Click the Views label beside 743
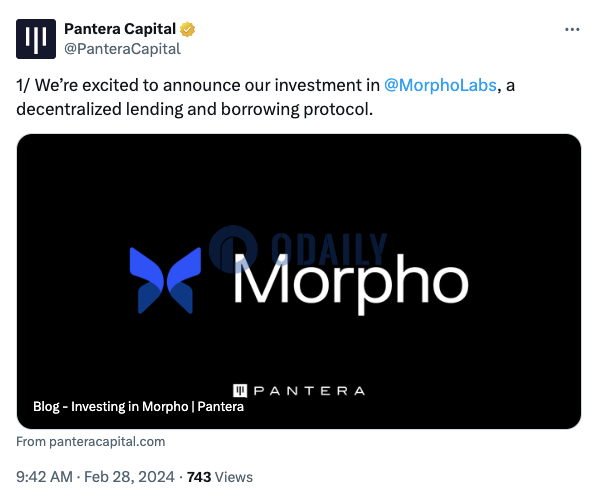The image size is (596, 500). pos(234,477)
